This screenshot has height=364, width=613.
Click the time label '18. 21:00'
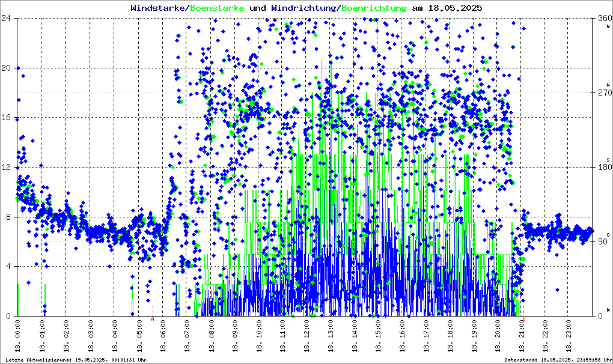pyautogui.click(x=522, y=335)
